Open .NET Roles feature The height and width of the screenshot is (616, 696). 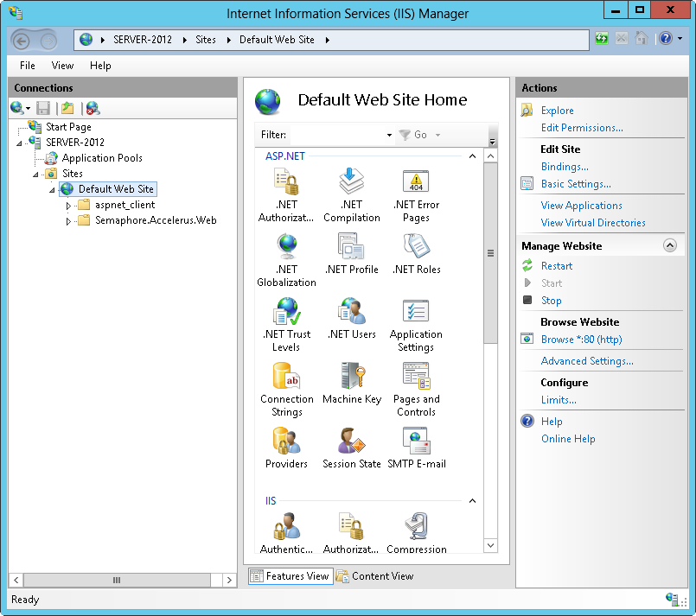click(417, 254)
